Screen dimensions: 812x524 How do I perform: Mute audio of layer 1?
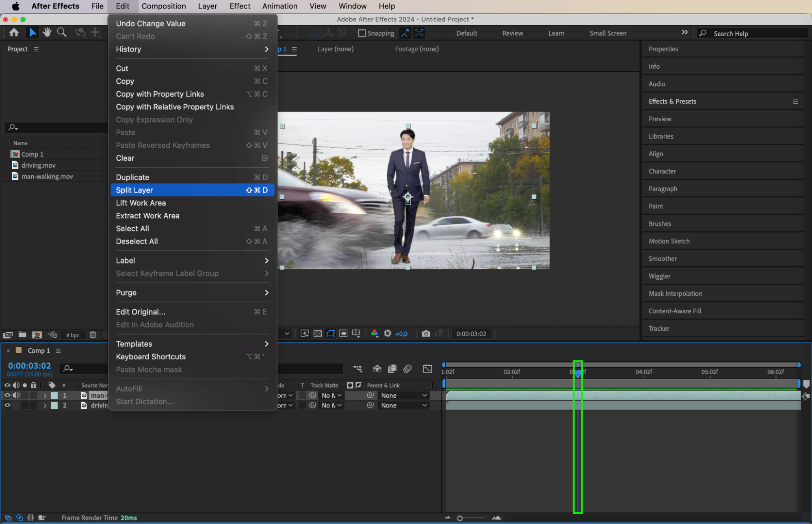tap(16, 395)
